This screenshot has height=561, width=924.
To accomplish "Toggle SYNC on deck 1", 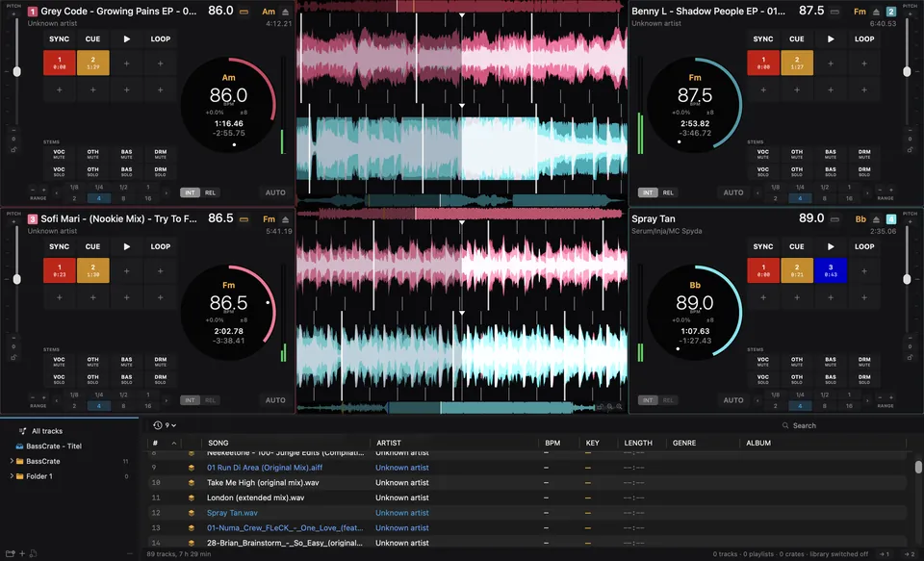I will tap(59, 38).
